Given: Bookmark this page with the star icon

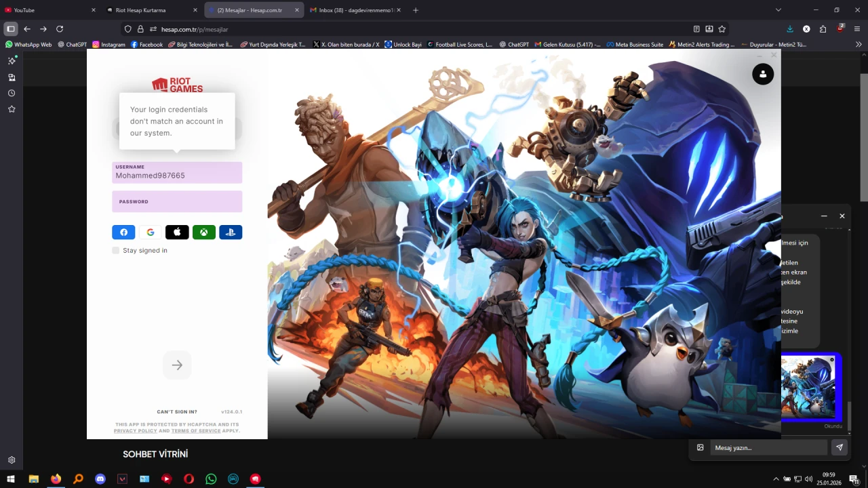Looking at the screenshot, I should pyautogui.click(x=722, y=29).
